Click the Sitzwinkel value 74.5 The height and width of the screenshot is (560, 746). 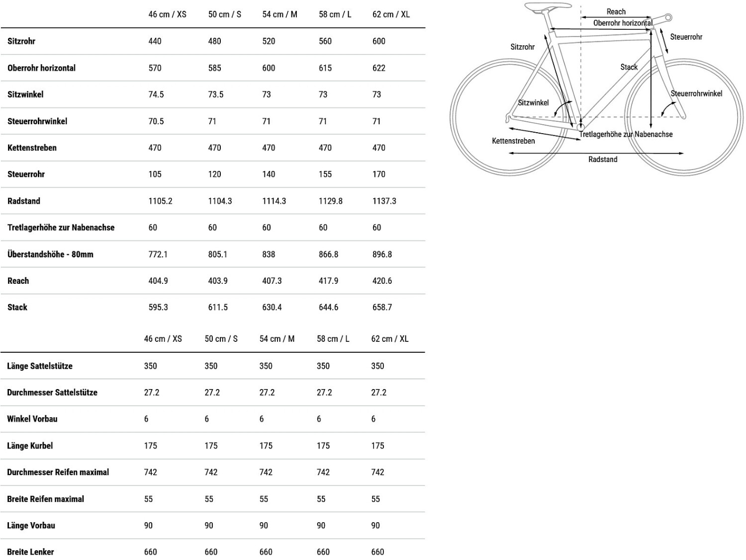point(156,94)
